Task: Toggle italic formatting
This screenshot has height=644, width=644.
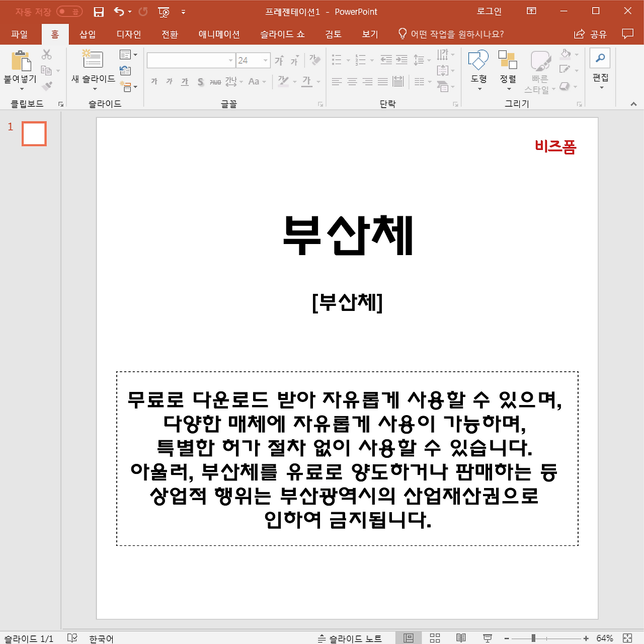Action: (169, 82)
